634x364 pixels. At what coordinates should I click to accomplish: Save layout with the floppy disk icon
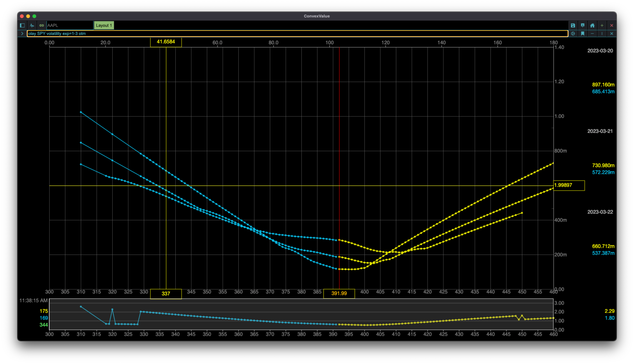[573, 25]
